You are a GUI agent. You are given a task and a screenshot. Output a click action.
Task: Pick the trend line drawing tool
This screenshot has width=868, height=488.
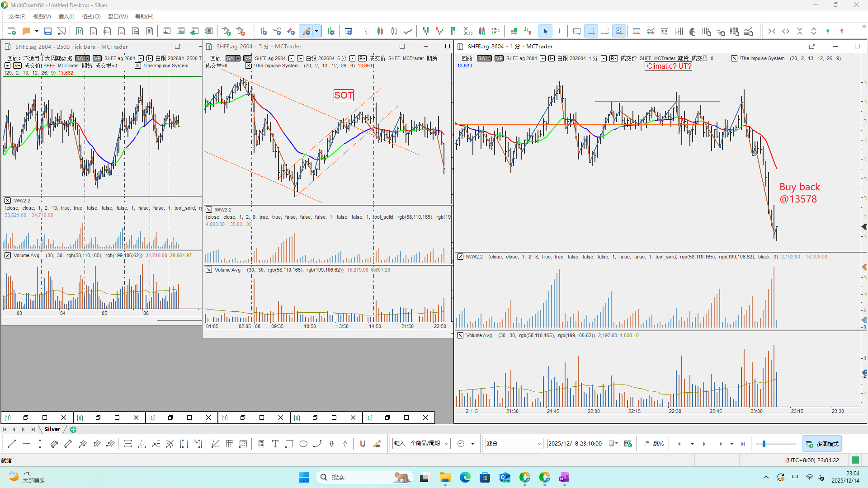[12, 444]
